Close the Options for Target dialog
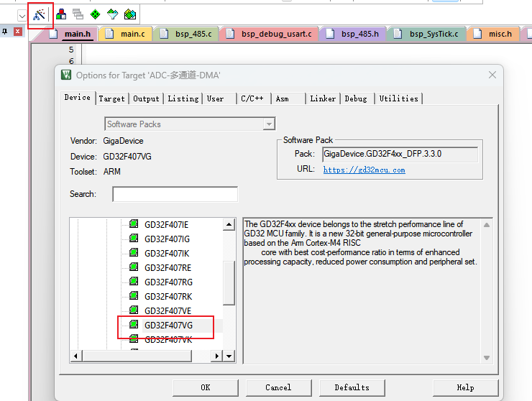This screenshot has width=532, height=401. [492, 75]
